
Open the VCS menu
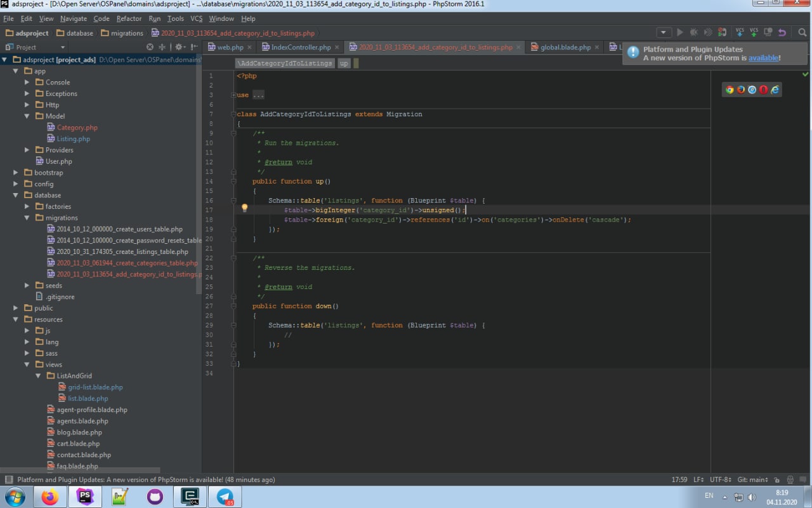pos(197,18)
